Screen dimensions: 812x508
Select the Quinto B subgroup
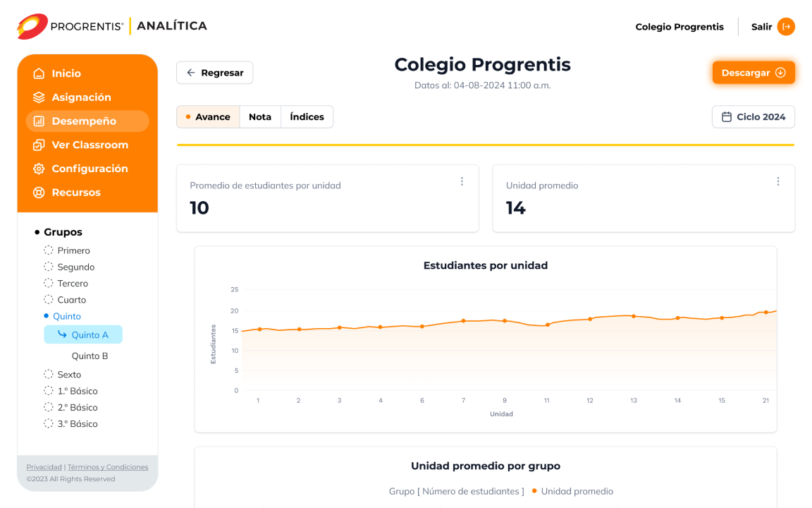pyautogui.click(x=90, y=356)
